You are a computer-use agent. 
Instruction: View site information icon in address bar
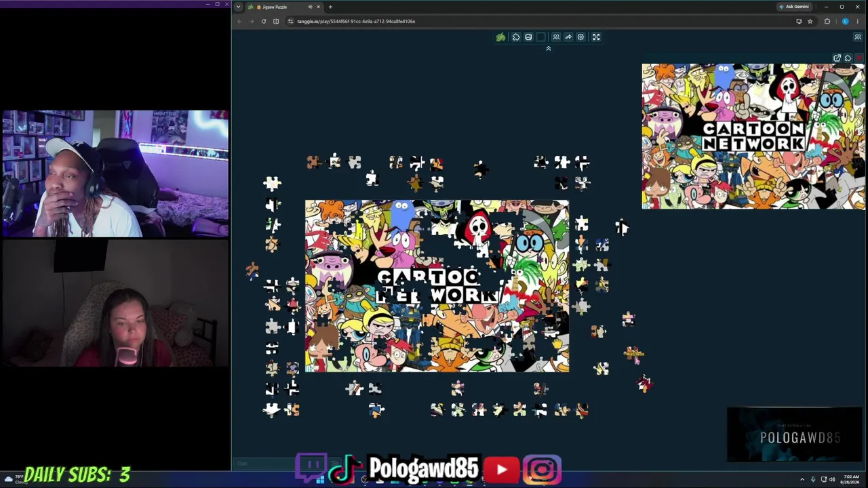coord(291,21)
